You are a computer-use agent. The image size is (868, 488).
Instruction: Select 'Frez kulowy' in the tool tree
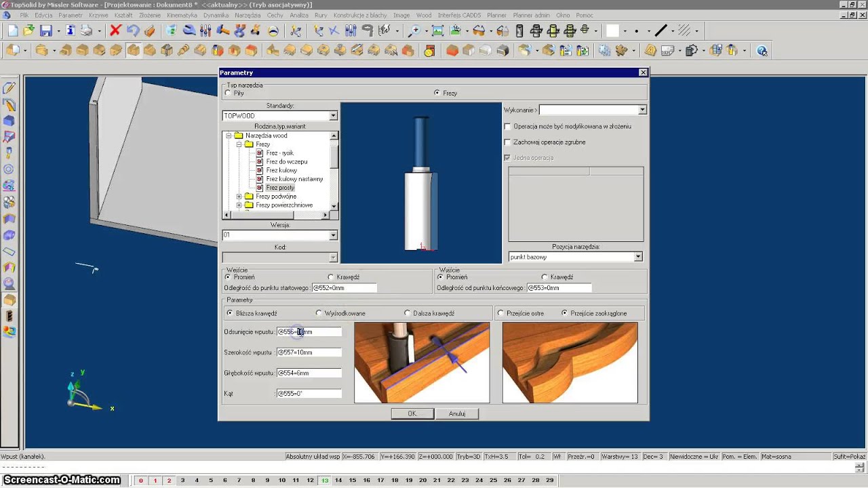[281, 170]
